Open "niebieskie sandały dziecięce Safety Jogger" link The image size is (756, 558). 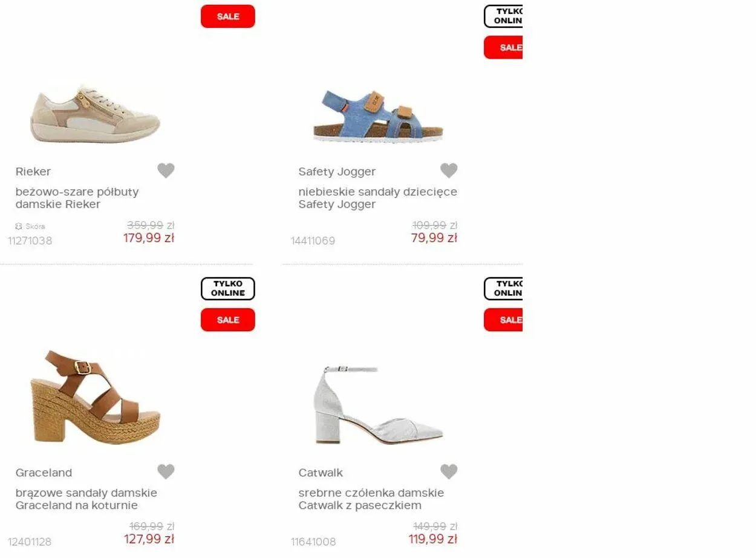coord(377,198)
